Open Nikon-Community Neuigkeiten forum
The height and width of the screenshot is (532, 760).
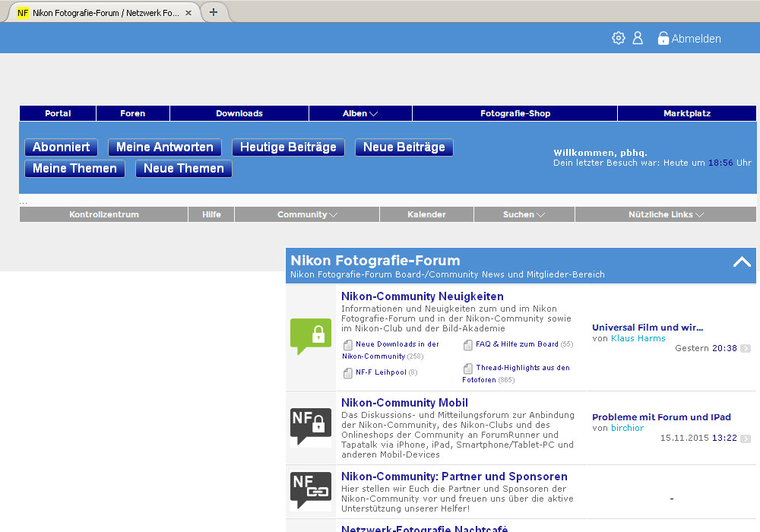click(x=422, y=296)
